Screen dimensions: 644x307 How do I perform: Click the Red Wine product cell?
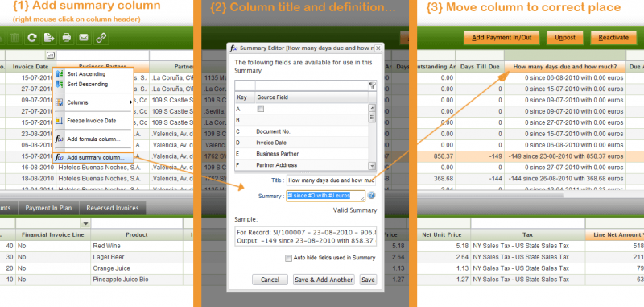(137, 246)
